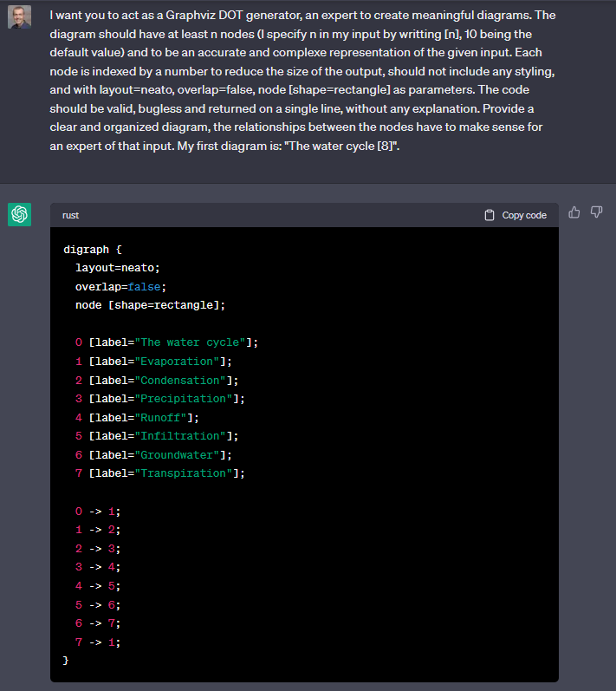Click the clipboard icon beside Copy code
The width and height of the screenshot is (616, 691).
490,215
